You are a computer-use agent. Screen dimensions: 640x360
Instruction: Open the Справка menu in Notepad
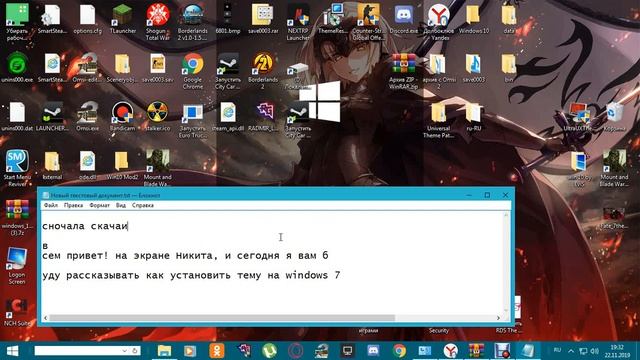click(x=143, y=205)
